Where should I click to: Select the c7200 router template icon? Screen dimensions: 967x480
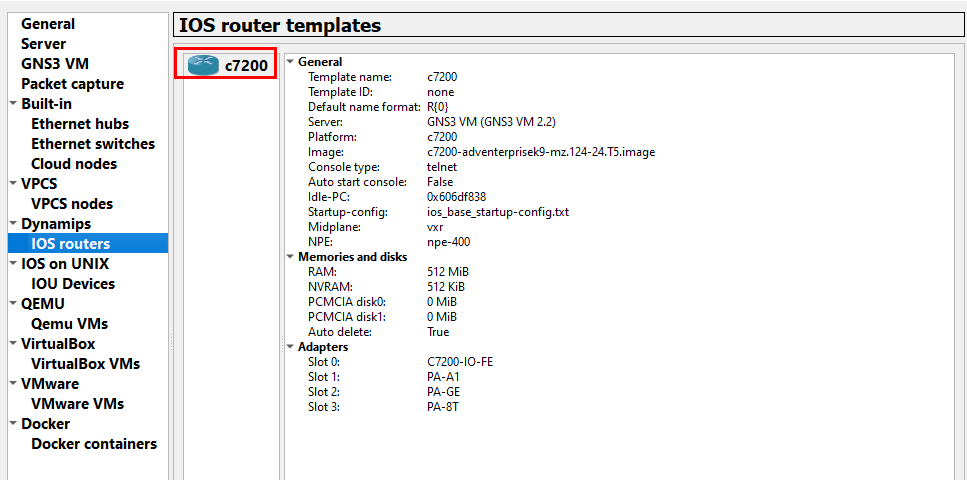(x=204, y=64)
